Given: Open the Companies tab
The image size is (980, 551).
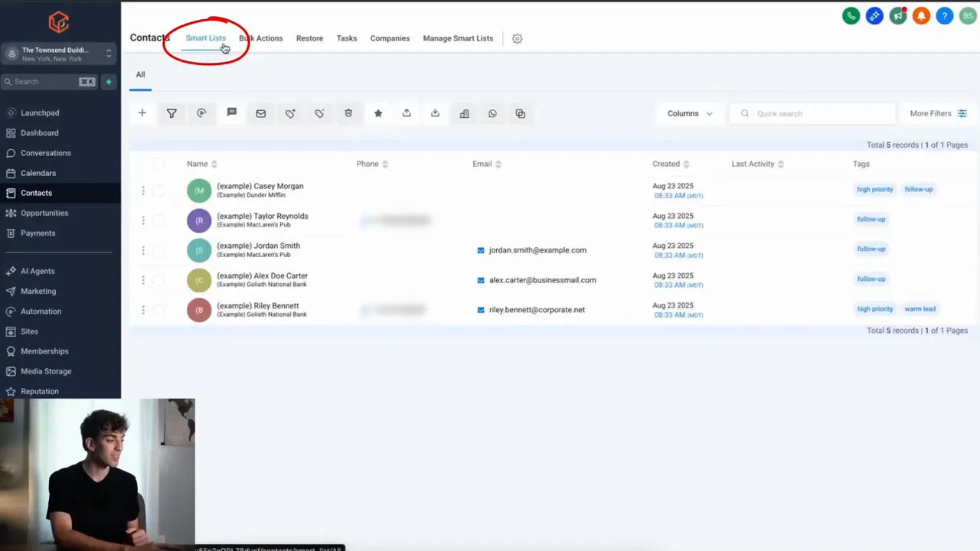Looking at the screenshot, I should coord(390,37).
